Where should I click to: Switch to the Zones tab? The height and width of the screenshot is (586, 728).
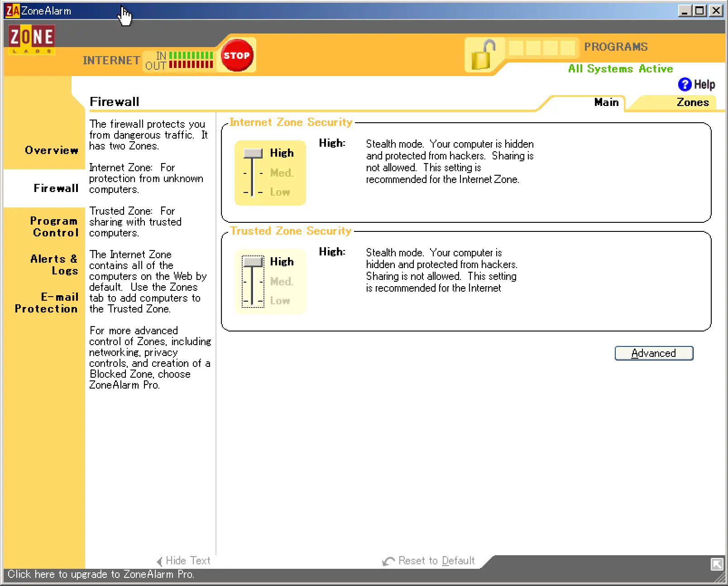[692, 102]
